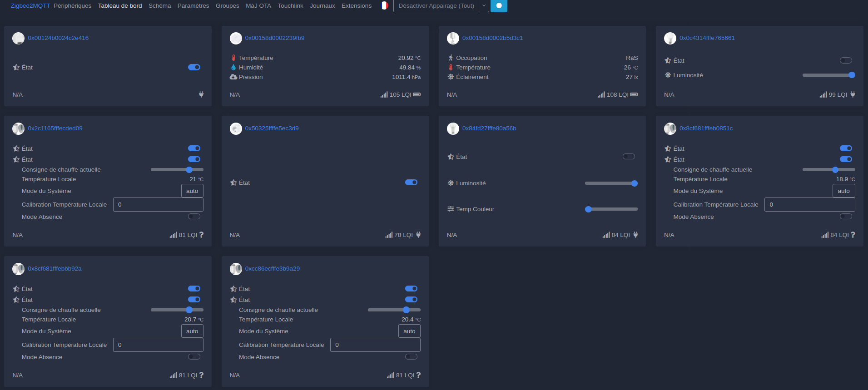Image resolution: width=868 pixels, height=390 pixels.
Task: Open device link 0x00158d0002b5d3c1
Action: click(x=492, y=38)
